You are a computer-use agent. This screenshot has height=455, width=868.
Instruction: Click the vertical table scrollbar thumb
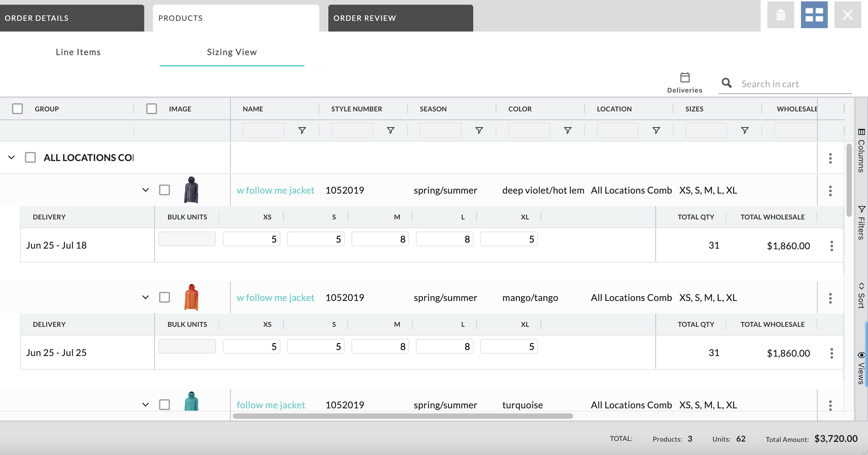[x=849, y=180]
